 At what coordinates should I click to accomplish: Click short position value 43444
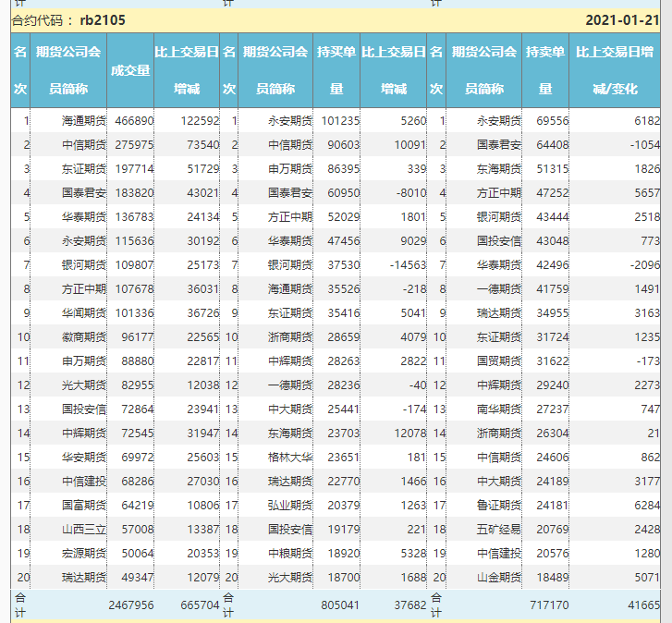pyautogui.click(x=553, y=217)
